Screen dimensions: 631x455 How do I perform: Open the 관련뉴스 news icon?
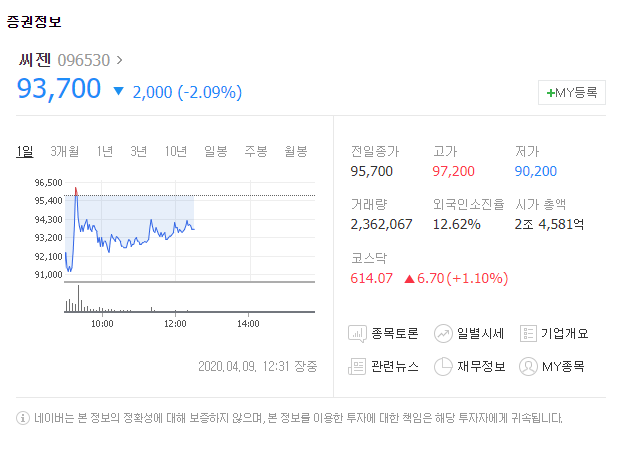point(357,366)
